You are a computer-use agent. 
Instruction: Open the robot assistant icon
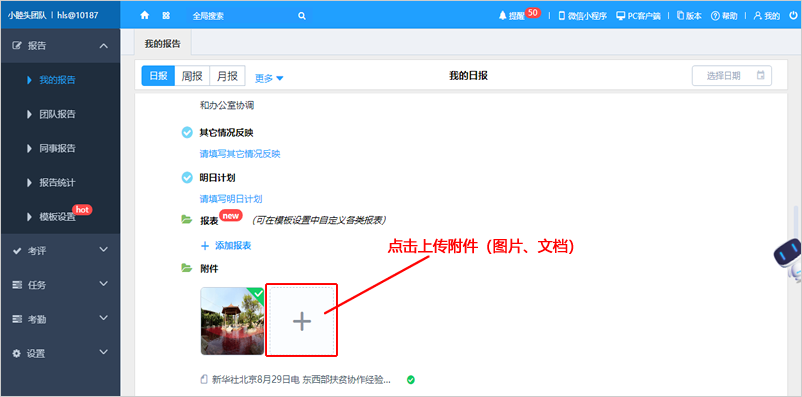(x=788, y=259)
